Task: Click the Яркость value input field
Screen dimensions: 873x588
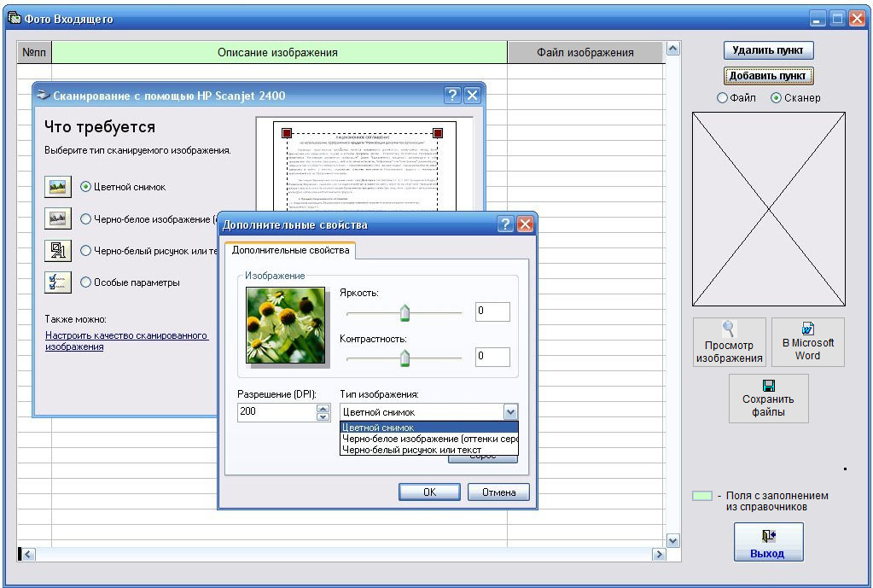Action: click(x=492, y=311)
